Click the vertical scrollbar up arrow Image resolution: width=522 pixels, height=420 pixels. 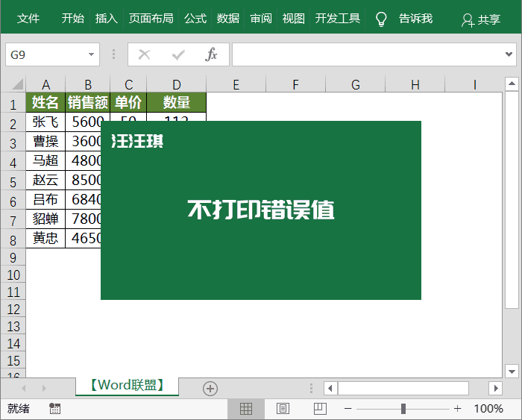point(512,84)
